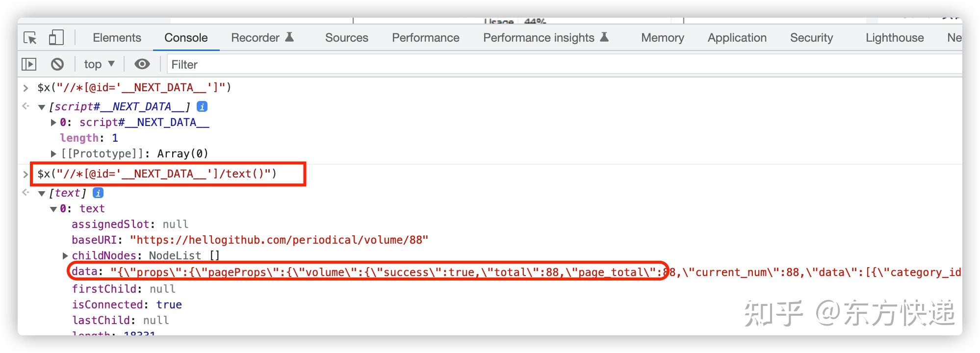The width and height of the screenshot is (980, 353).
Task: Click the 'lastChild: null' property row
Action: pos(121,320)
